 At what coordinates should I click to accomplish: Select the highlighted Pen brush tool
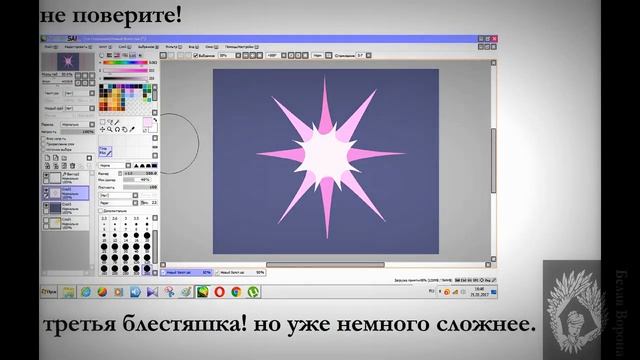click(105, 151)
